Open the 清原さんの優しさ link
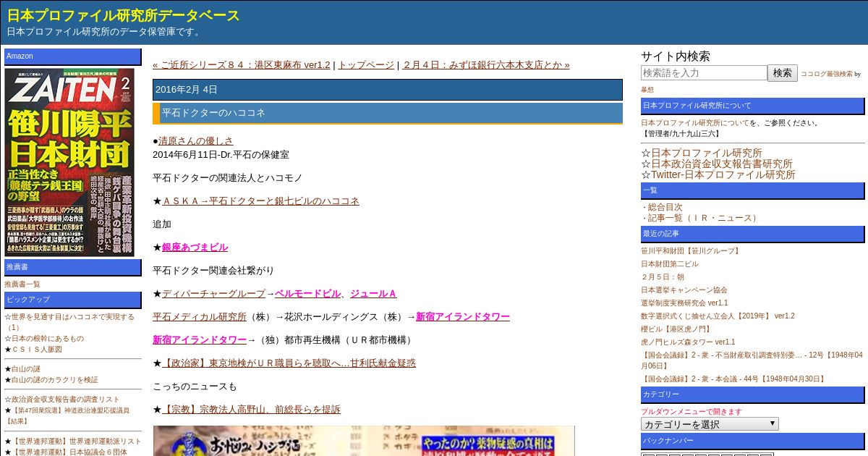Viewport: 868px width, 456px height. tap(195, 140)
